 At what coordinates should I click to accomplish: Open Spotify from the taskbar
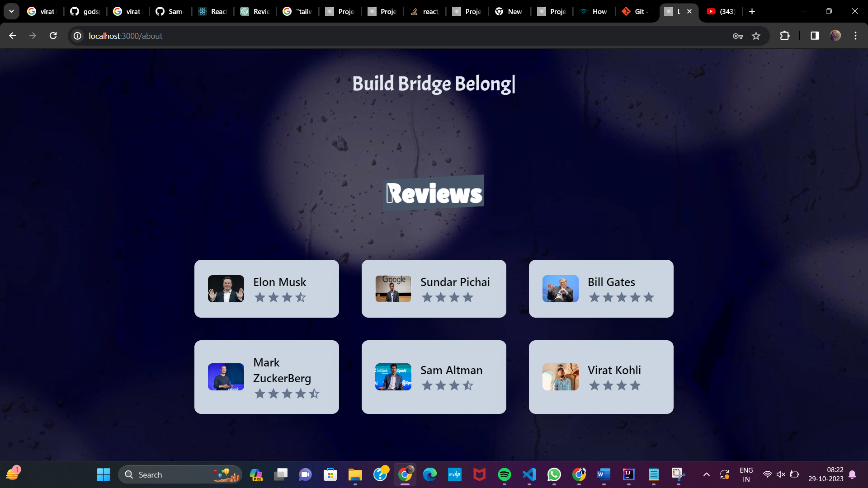coord(504,474)
